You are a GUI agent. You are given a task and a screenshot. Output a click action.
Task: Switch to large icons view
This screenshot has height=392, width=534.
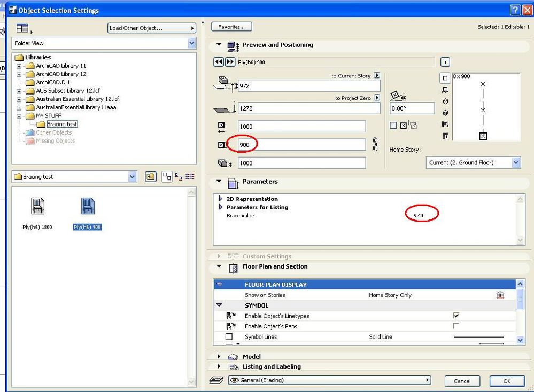pos(167,177)
